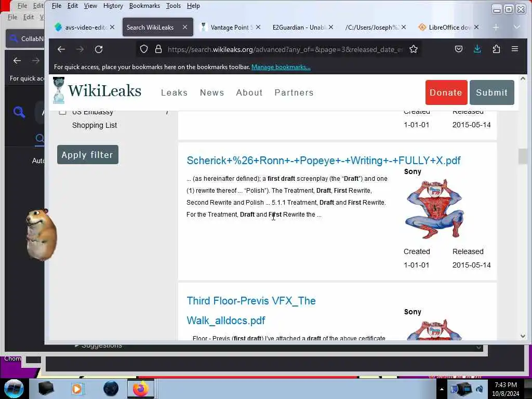Open the Bookmarks menu
Screen dimensions: 532x399
(x=144, y=6)
